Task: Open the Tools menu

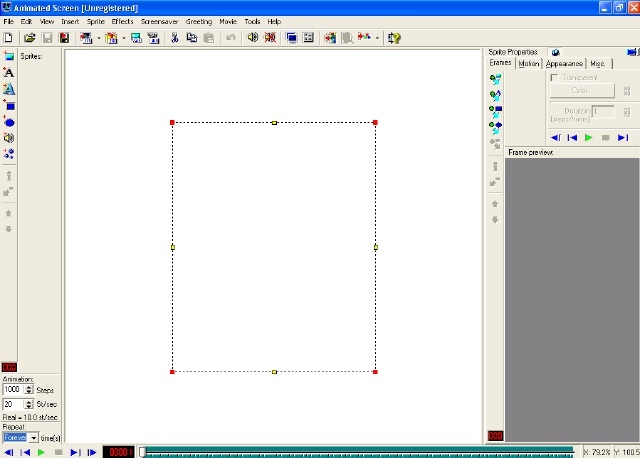Action: [252, 22]
